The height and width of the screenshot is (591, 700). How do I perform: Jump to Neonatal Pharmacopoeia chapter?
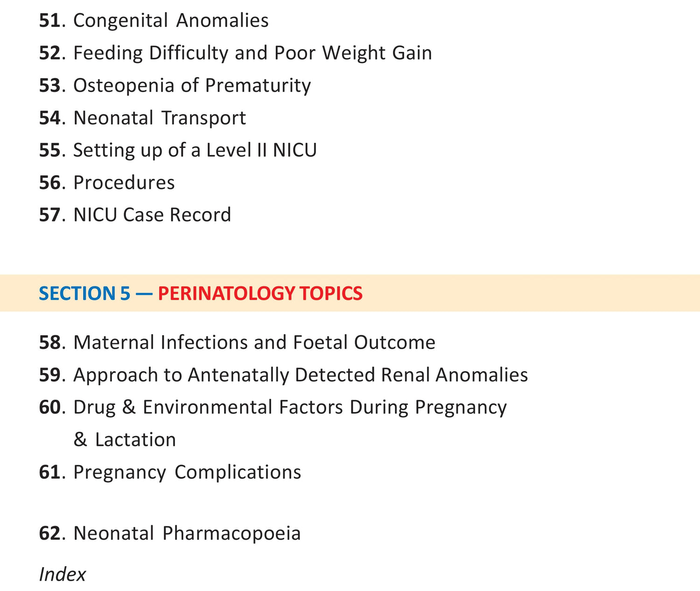(187, 533)
